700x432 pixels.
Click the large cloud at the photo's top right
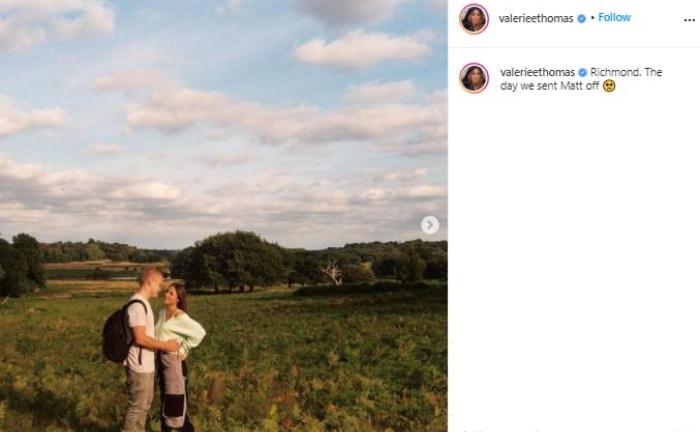click(x=362, y=48)
